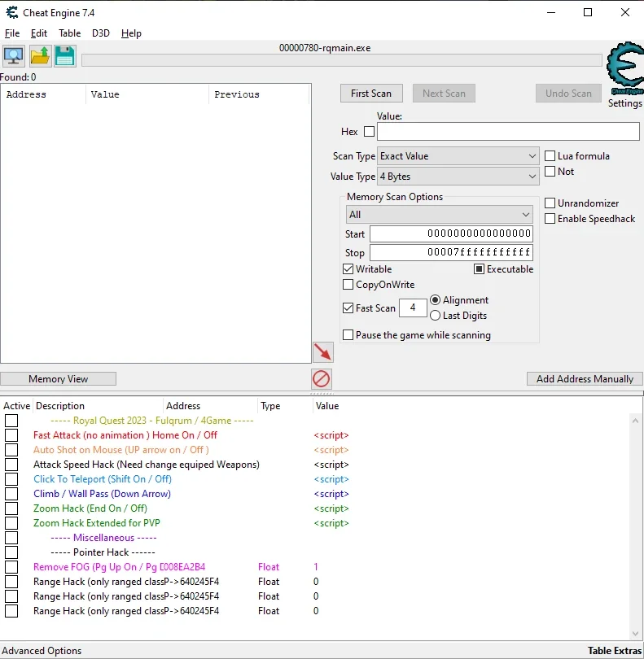Enable Climb / Wall Pass checkbox
The height and width of the screenshot is (659, 644).
[x=11, y=494]
